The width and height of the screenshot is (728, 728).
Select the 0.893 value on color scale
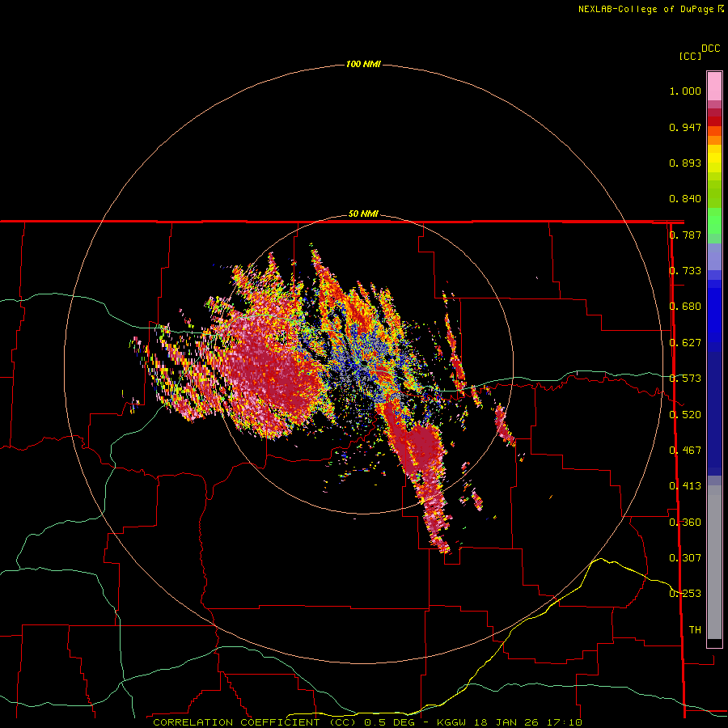[685, 163]
